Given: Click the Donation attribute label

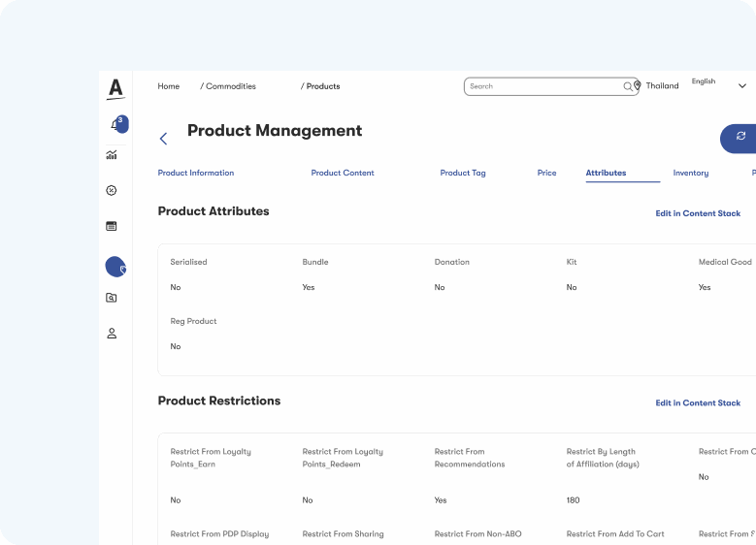Looking at the screenshot, I should tap(452, 262).
